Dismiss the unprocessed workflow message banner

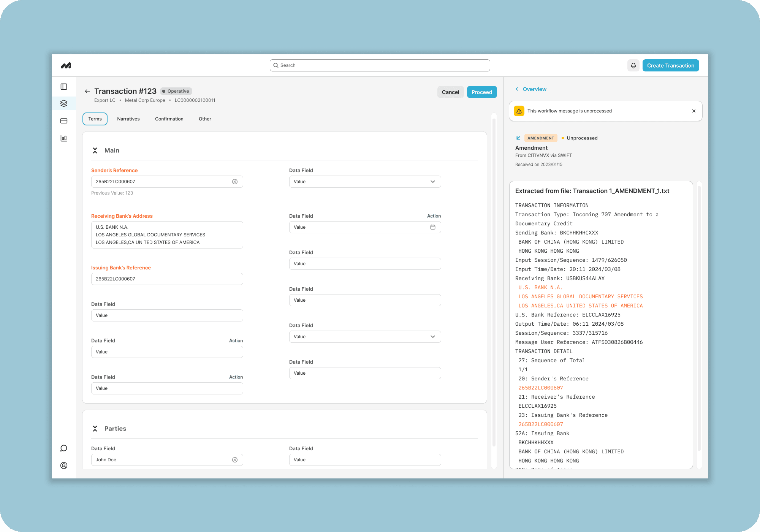(694, 111)
